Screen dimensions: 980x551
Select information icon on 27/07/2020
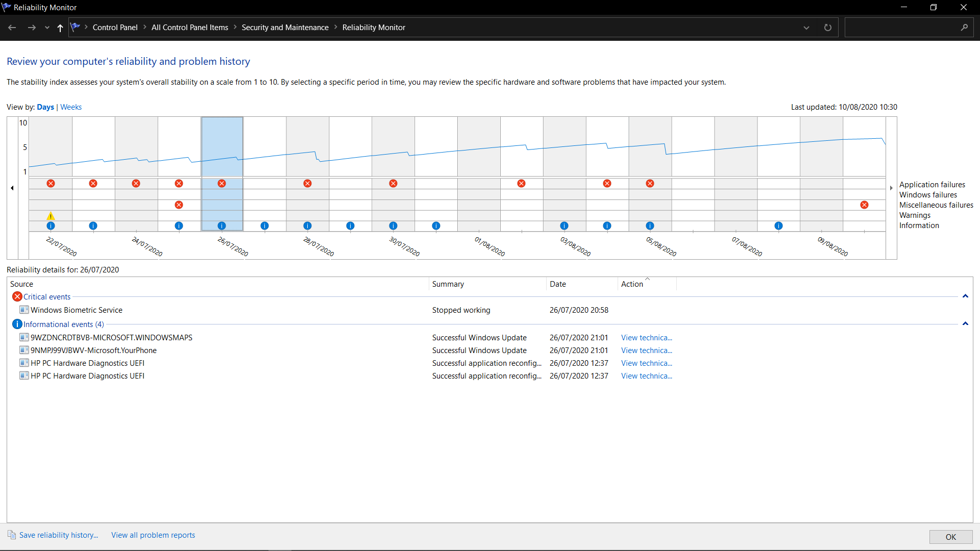tap(264, 226)
